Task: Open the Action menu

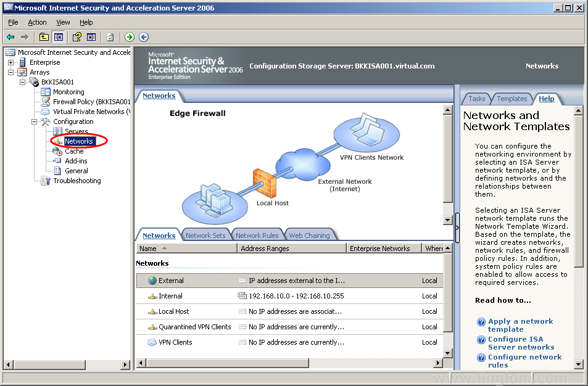Action: (37, 22)
